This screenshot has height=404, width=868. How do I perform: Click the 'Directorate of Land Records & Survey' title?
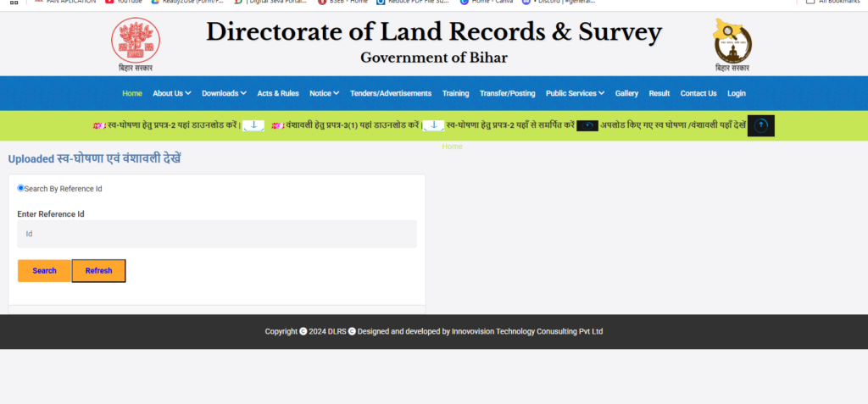tap(434, 31)
